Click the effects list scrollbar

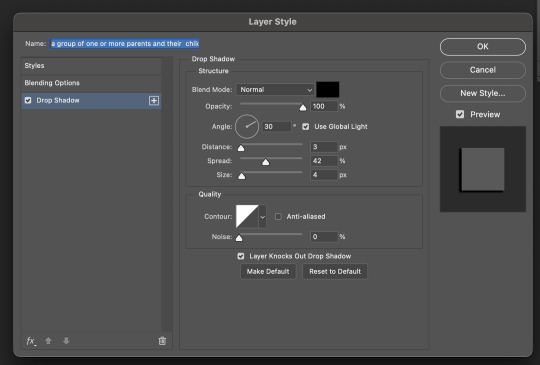point(167,195)
